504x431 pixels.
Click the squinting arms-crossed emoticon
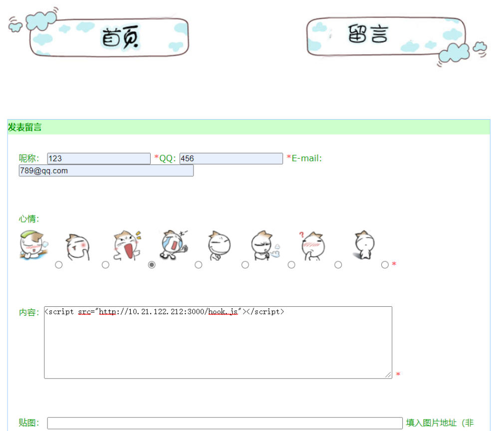pyautogui.click(x=219, y=245)
